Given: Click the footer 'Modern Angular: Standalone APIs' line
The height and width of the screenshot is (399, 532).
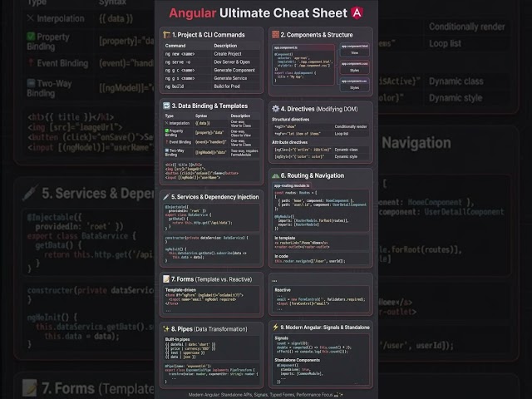Looking at the screenshot, I should (x=266, y=395).
